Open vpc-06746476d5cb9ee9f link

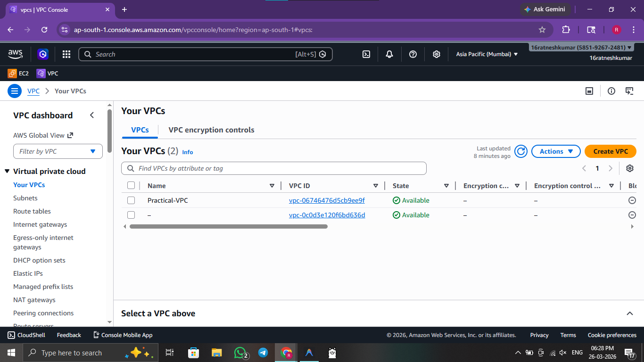(327, 200)
